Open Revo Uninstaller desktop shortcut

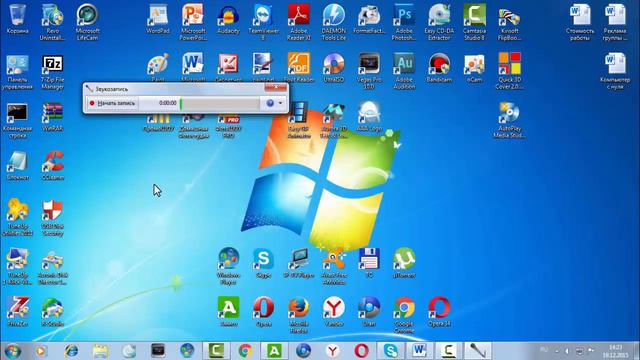tap(52, 22)
